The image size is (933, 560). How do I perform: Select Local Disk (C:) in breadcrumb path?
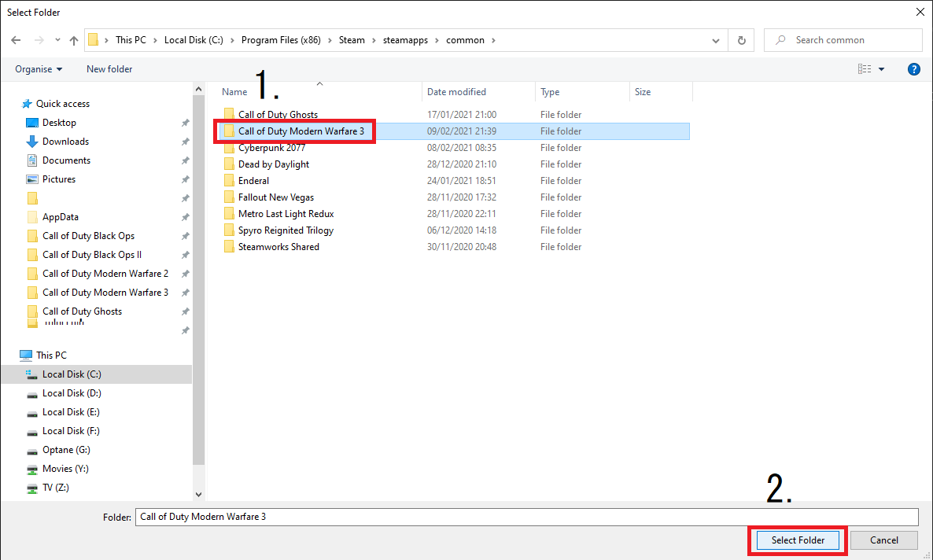[194, 40]
